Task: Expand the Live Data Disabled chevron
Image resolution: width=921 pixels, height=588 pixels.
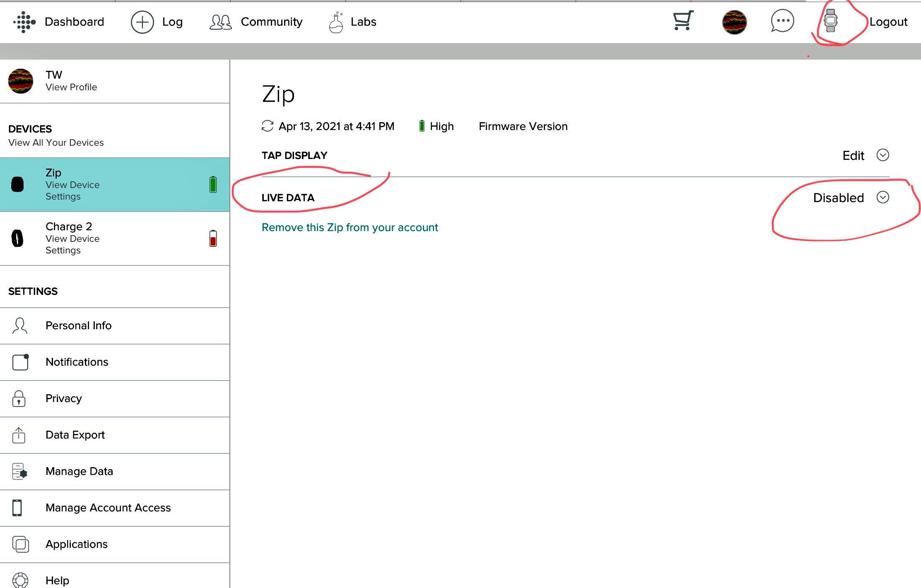Action: click(x=882, y=198)
